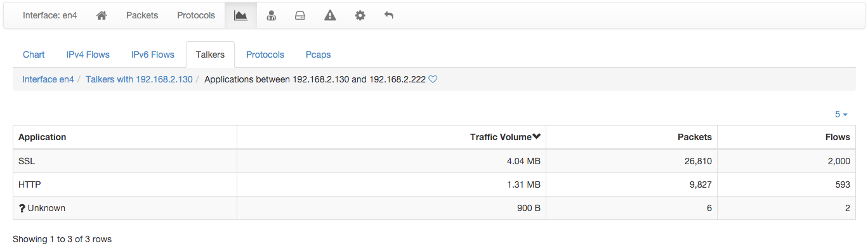Open the area chart statistics icon
The width and height of the screenshot is (868, 246).
tap(240, 15)
